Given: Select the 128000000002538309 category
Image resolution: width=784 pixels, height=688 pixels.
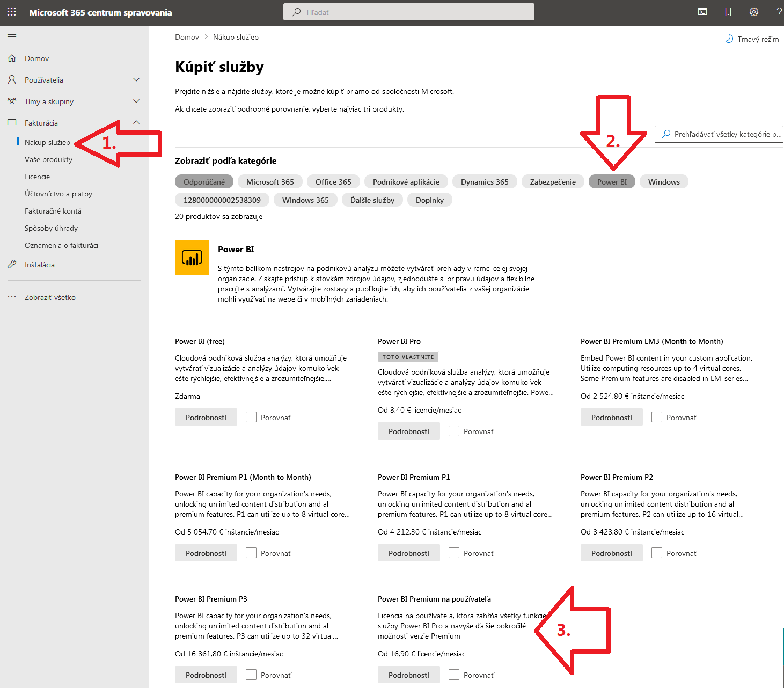Looking at the screenshot, I should click(x=222, y=200).
